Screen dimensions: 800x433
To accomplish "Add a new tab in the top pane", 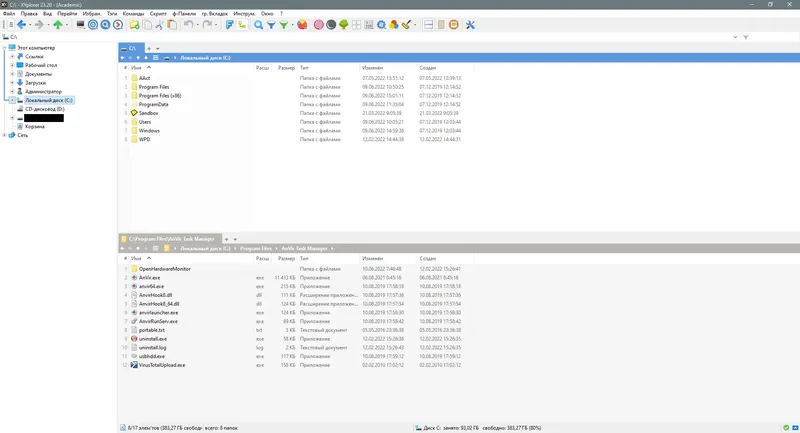I will coord(149,48).
